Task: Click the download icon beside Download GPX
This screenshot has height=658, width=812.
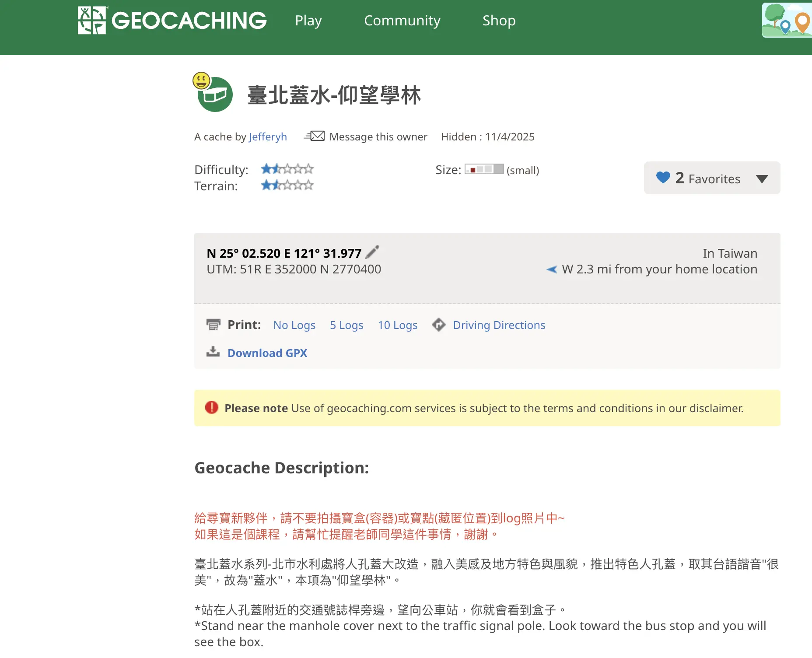Action: 213,352
